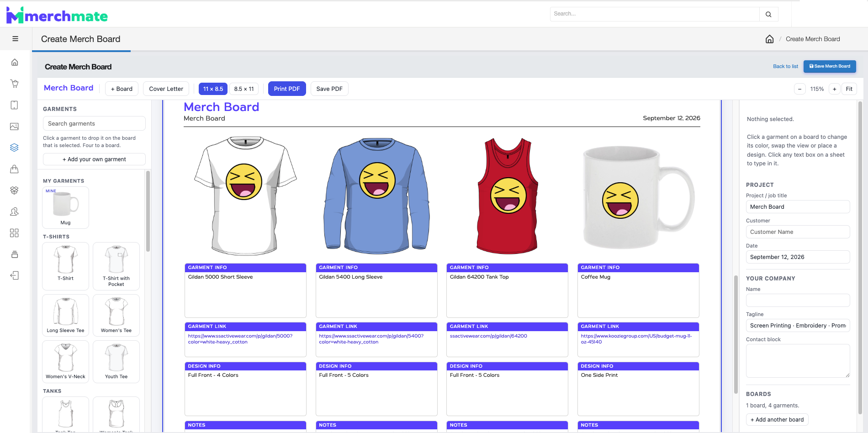Zoom out with the minus button

point(799,89)
